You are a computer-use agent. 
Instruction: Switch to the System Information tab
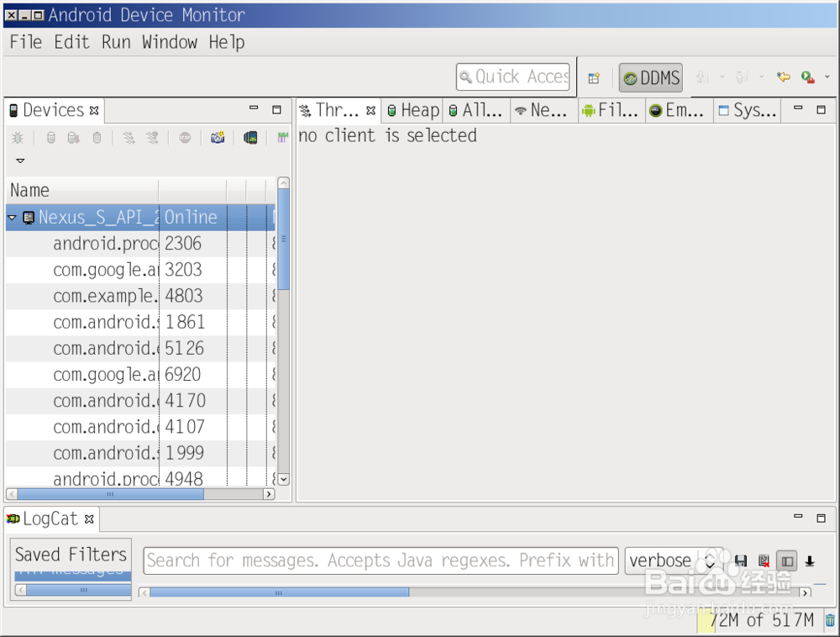pyautogui.click(x=747, y=110)
